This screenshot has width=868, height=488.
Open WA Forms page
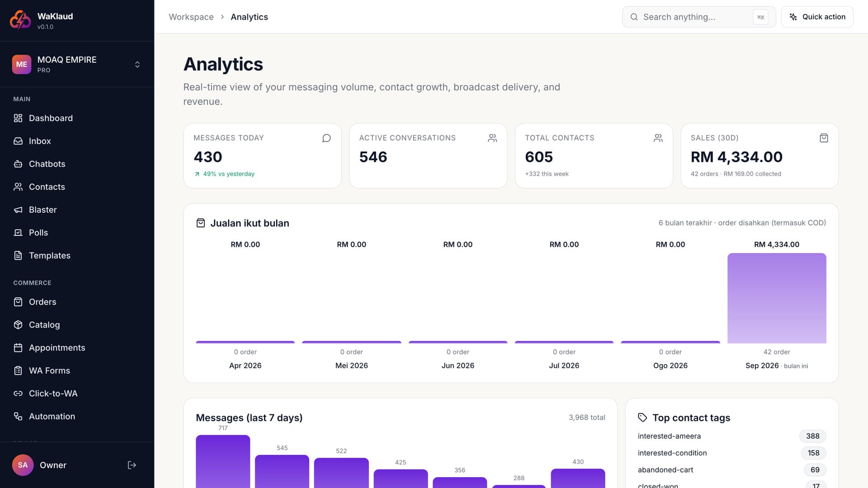coord(77,371)
